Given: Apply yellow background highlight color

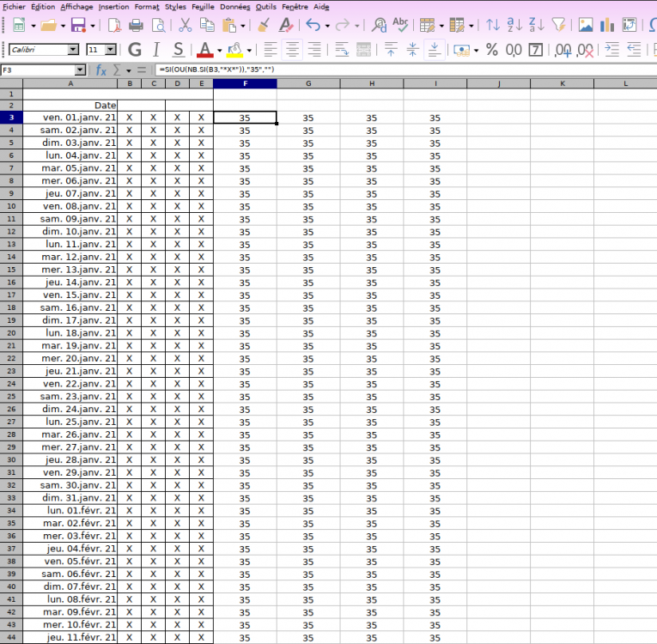Looking at the screenshot, I should pos(234,50).
